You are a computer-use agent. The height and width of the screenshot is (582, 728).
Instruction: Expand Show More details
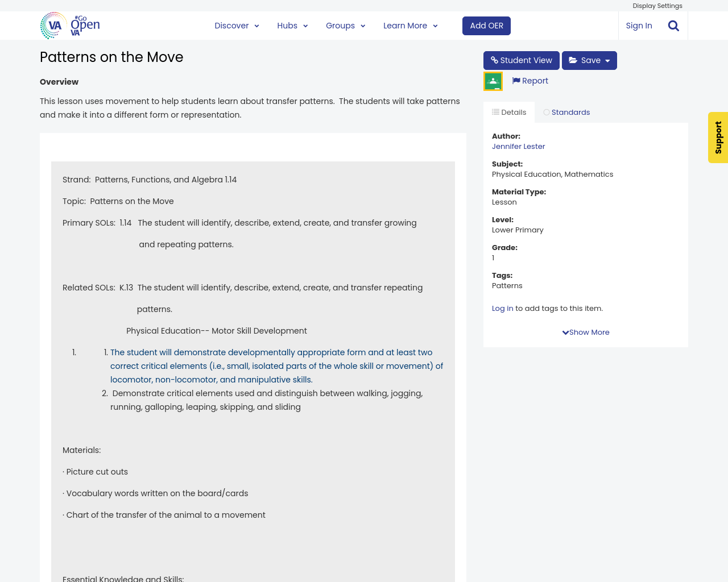[585, 332]
